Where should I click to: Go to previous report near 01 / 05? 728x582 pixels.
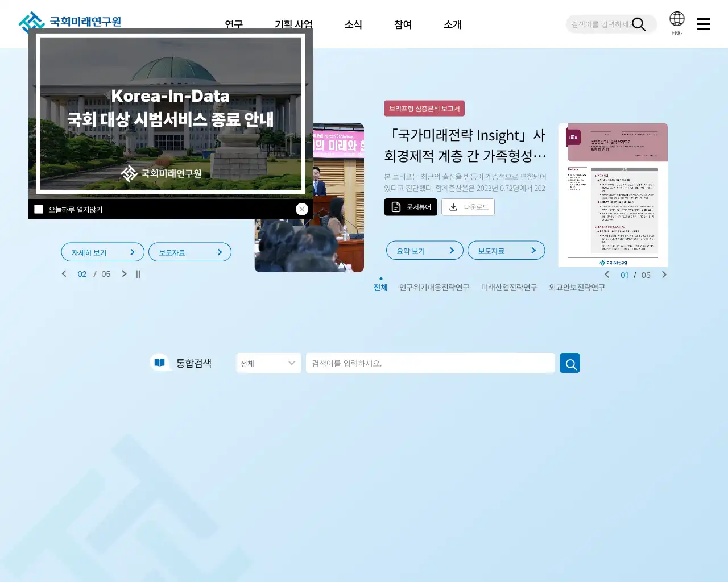pos(607,275)
